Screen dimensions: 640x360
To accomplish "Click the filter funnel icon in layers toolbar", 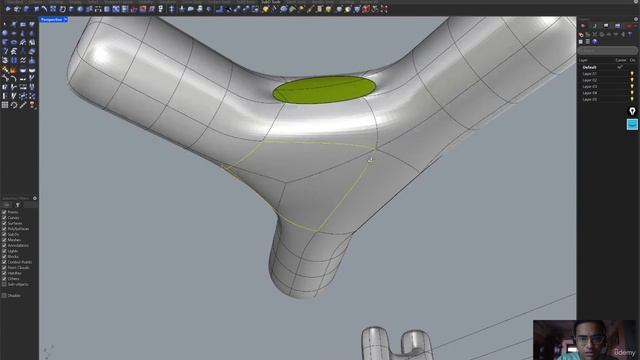I will 630,35.
